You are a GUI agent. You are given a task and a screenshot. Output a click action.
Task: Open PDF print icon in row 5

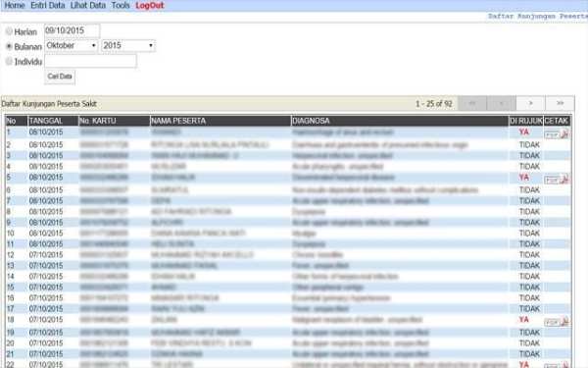(x=558, y=180)
